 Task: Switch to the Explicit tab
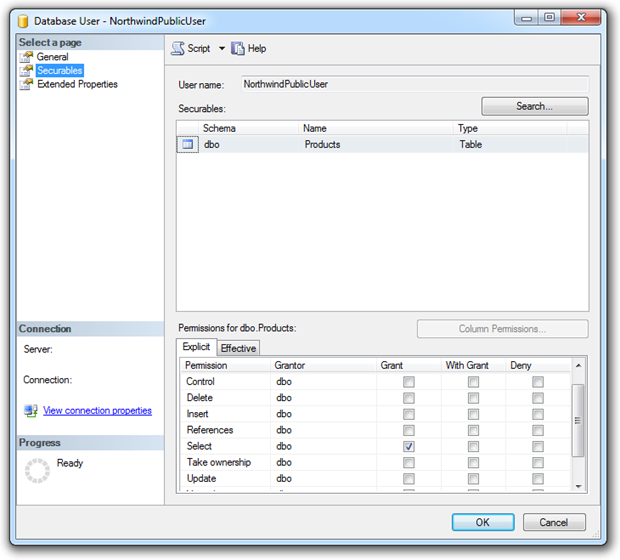pyautogui.click(x=196, y=347)
